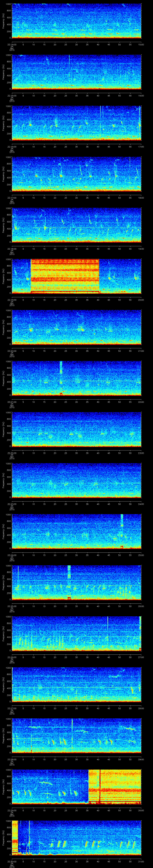
Task: Click the vertical burst near second 26 of 22:25
Action: [x=69, y=583]
